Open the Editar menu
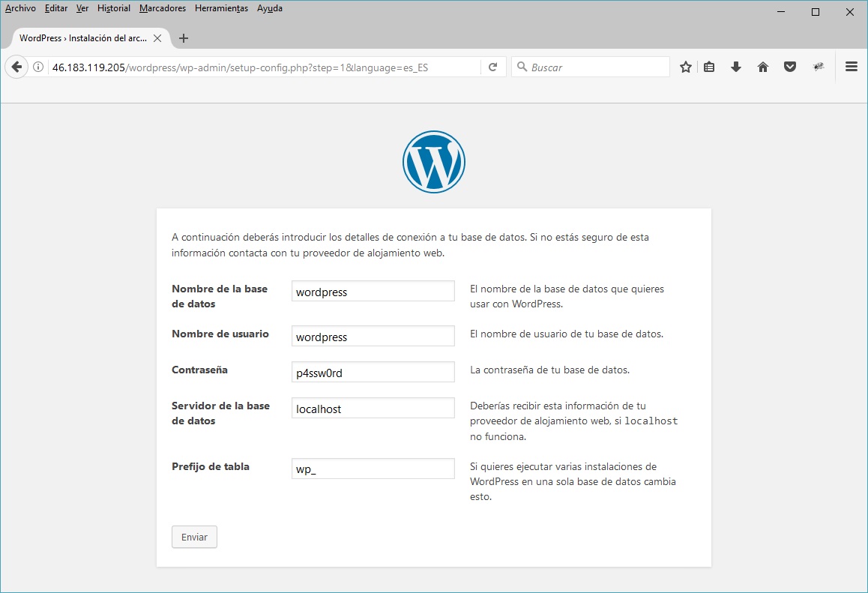This screenshot has height=593, width=868. [x=56, y=8]
